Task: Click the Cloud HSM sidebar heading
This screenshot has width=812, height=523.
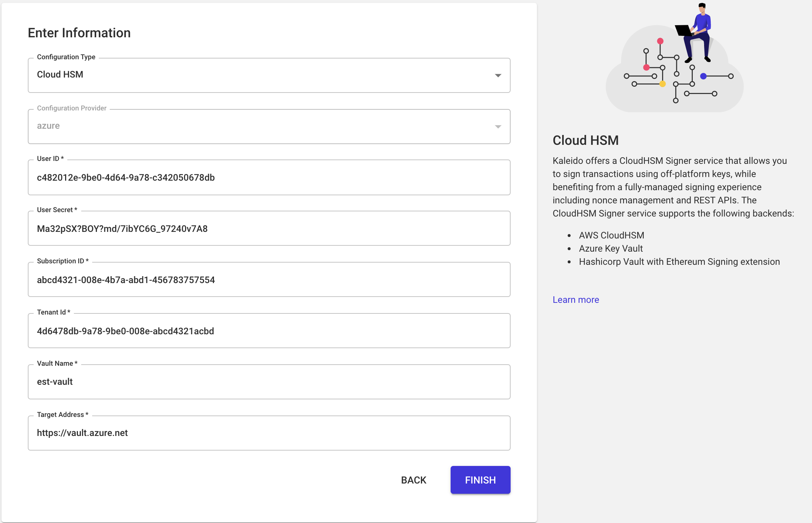Action: point(586,140)
